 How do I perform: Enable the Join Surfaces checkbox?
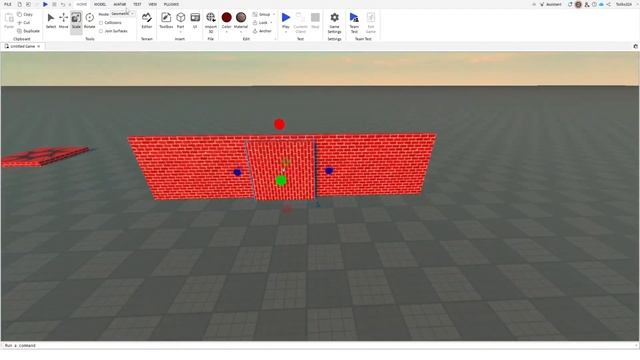[101, 31]
